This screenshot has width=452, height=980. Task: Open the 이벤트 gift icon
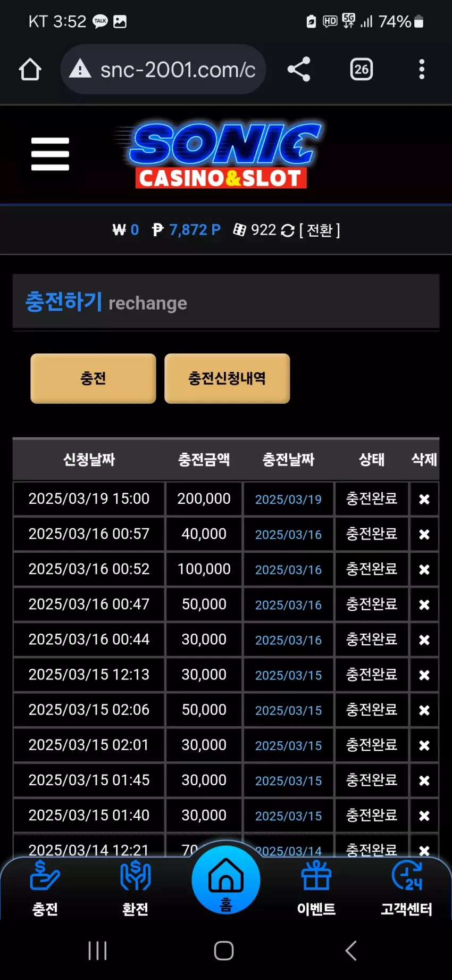316,876
